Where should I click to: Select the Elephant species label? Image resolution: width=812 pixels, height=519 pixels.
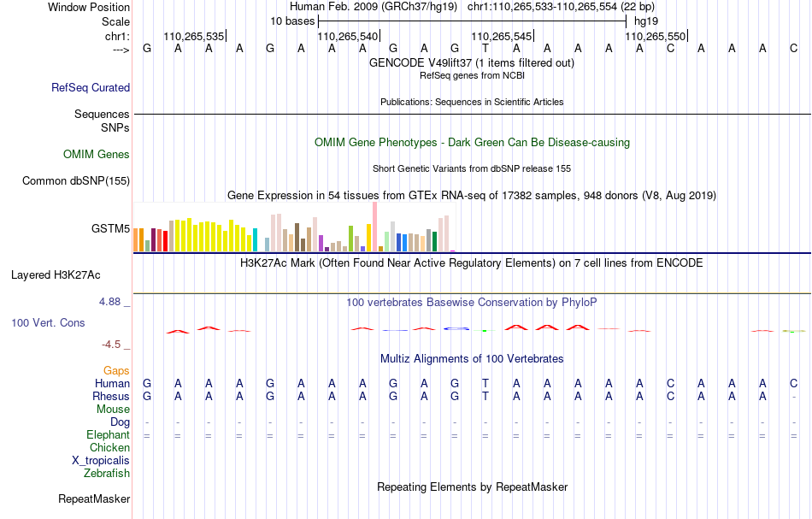[108, 434]
